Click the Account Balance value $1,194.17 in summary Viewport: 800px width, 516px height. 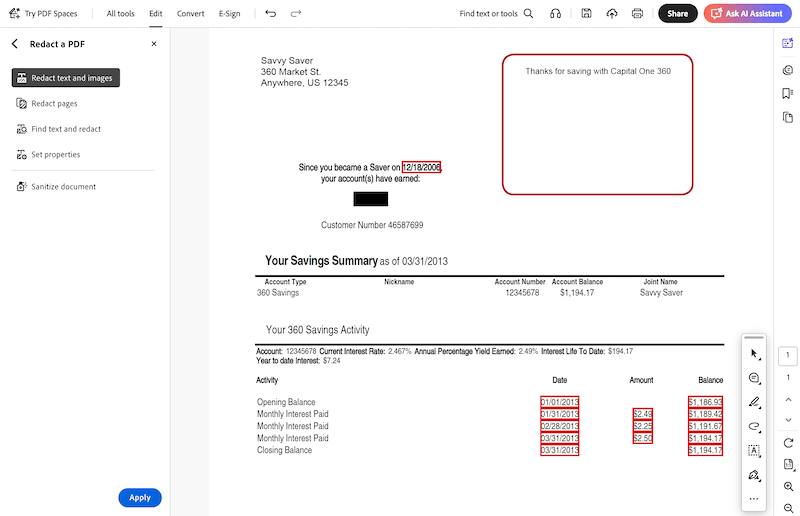pyautogui.click(x=577, y=293)
